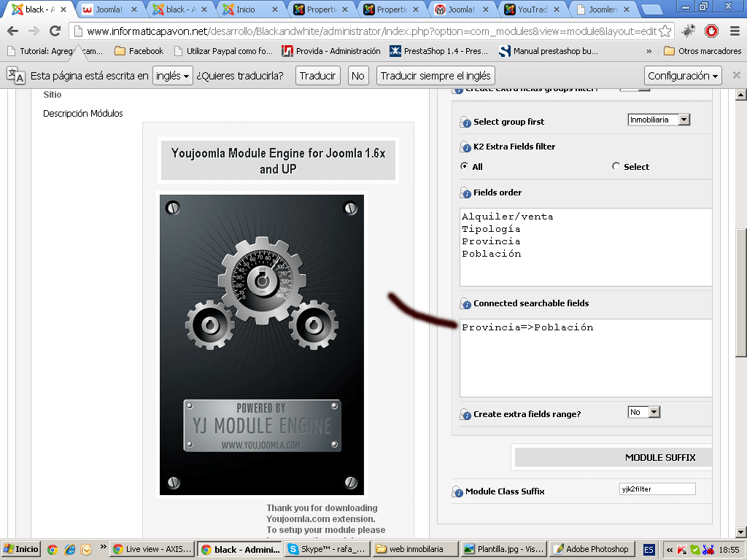Image resolution: width=747 pixels, height=560 pixels.
Task: Open the inglés language dropdown
Action: click(172, 76)
